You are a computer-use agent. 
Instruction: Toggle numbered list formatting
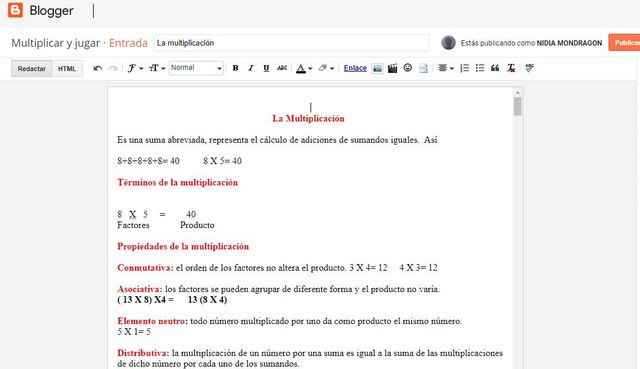[x=464, y=68]
